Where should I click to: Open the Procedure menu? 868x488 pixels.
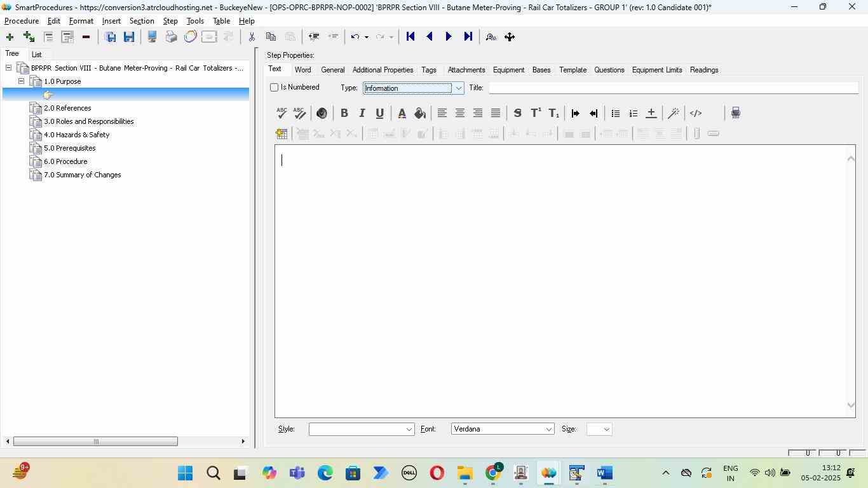[22, 21]
